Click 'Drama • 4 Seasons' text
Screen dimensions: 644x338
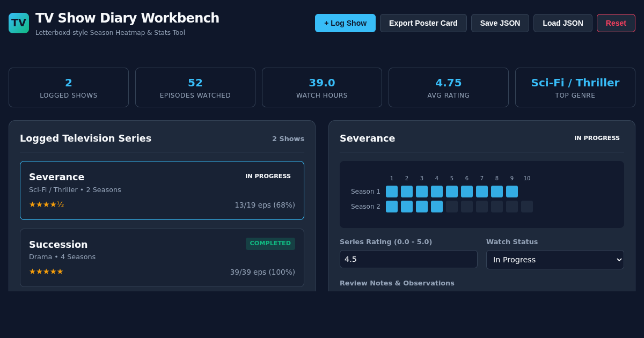(x=62, y=257)
